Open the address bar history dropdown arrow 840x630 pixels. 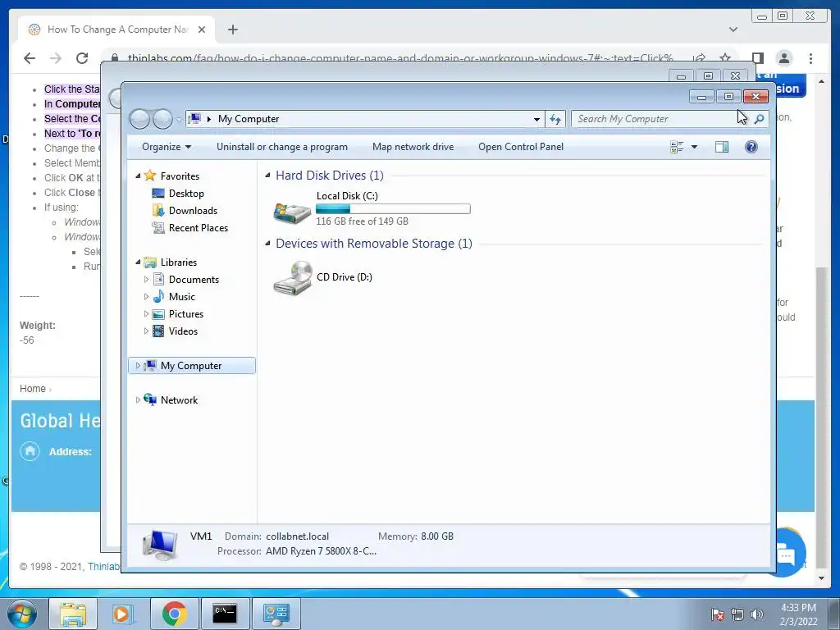536,119
